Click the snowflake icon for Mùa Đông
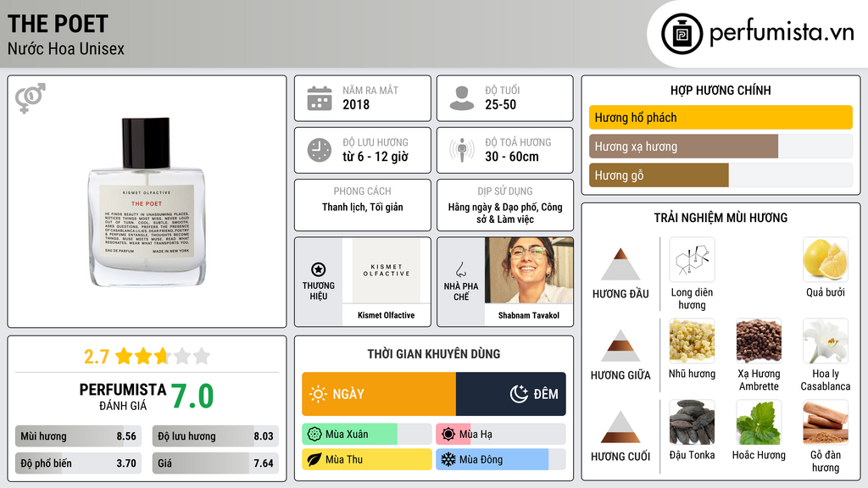This screenshot has width=868, height=488. tap(448, 459)
